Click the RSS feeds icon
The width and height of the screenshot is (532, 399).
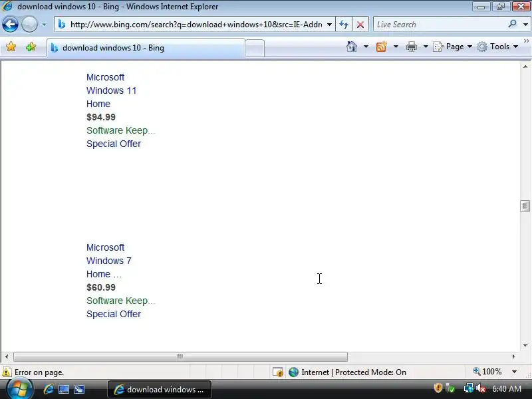(x=381, y=47)
